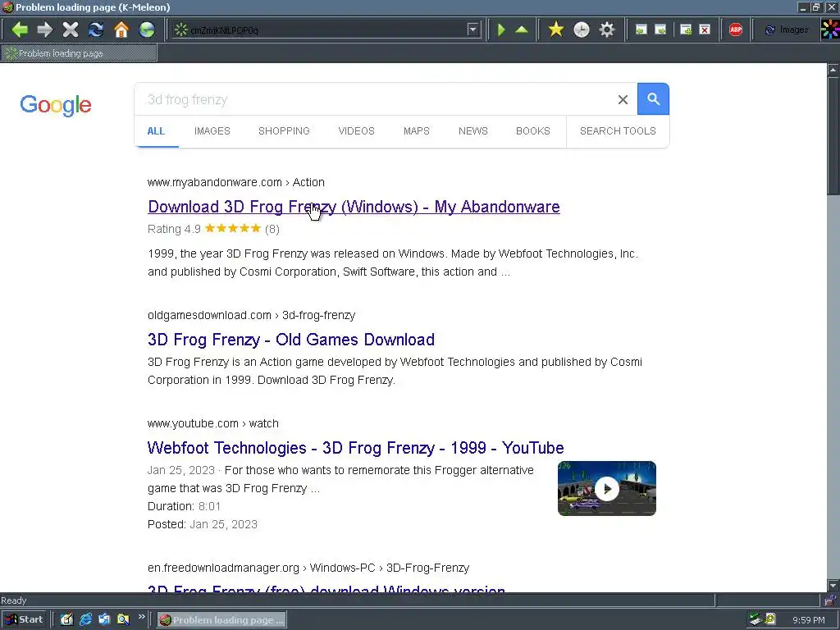This screenshot has width=840, height=630.
Task: Switch to the VIDEOS tab
Action: [356, 131]
